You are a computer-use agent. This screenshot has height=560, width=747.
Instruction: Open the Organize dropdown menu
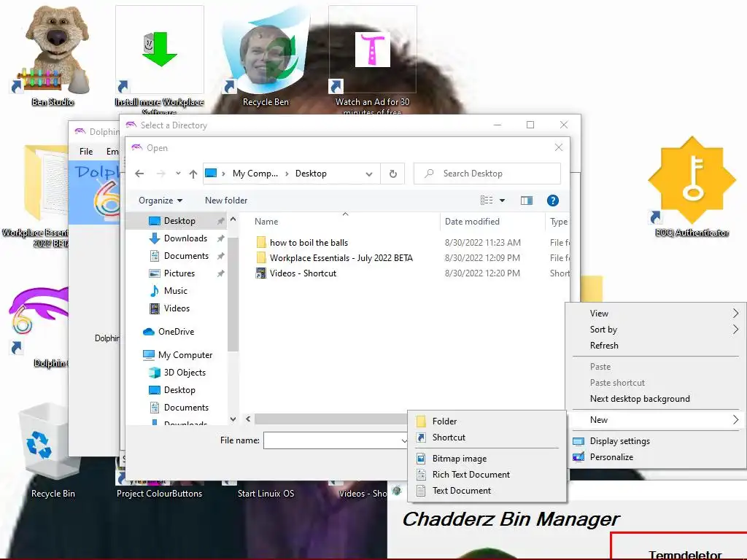pyautogui.click(x=160, y=201)
